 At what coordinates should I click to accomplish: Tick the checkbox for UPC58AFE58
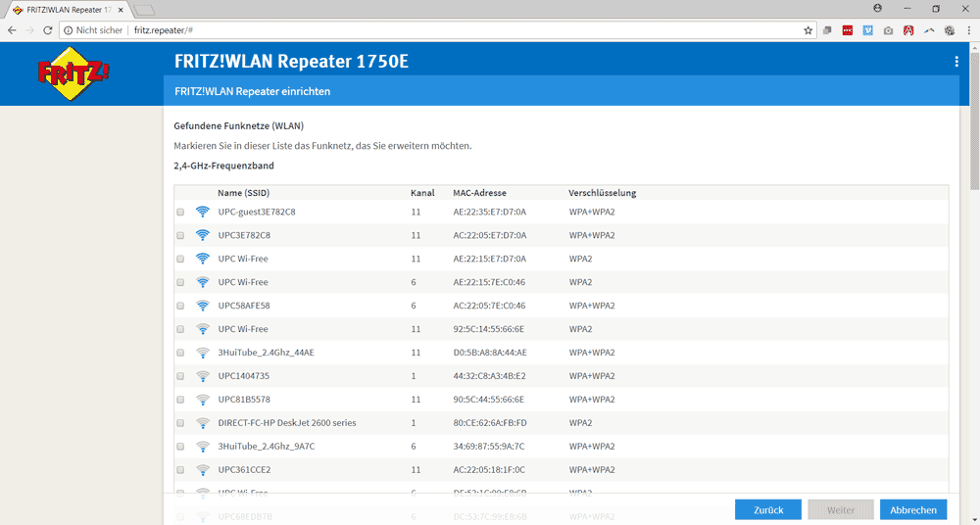[x=180, y=307]
